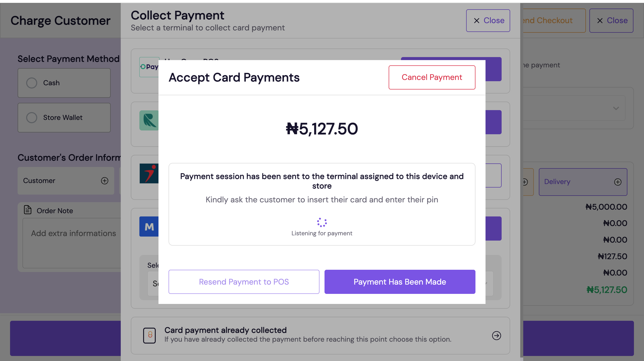Image resolution: width=644 pixels, height=361 pixels.
Task: Confirm with Payment Has Been Made
Action: point(400,282)
